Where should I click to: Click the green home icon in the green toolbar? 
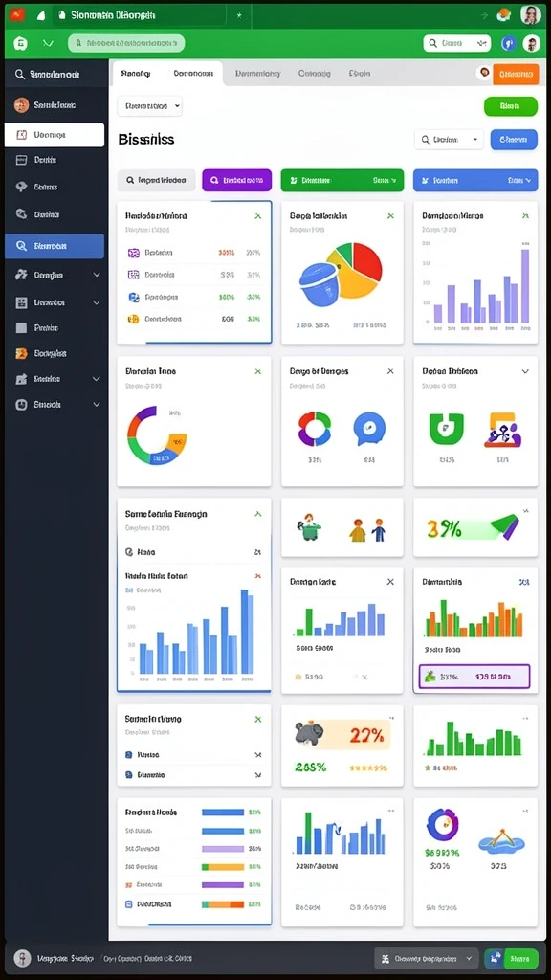[x=21, y=44]
